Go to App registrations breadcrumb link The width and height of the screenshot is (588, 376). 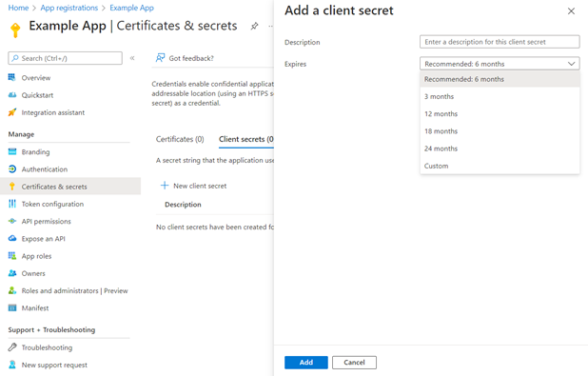69,8
